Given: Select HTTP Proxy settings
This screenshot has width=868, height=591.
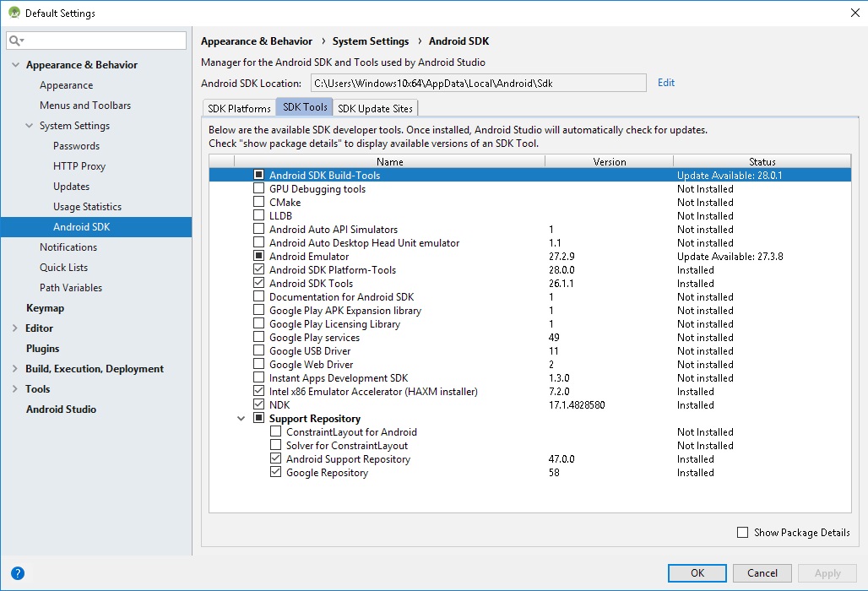Looking at the screenshot, I should [x=79, y=166].
